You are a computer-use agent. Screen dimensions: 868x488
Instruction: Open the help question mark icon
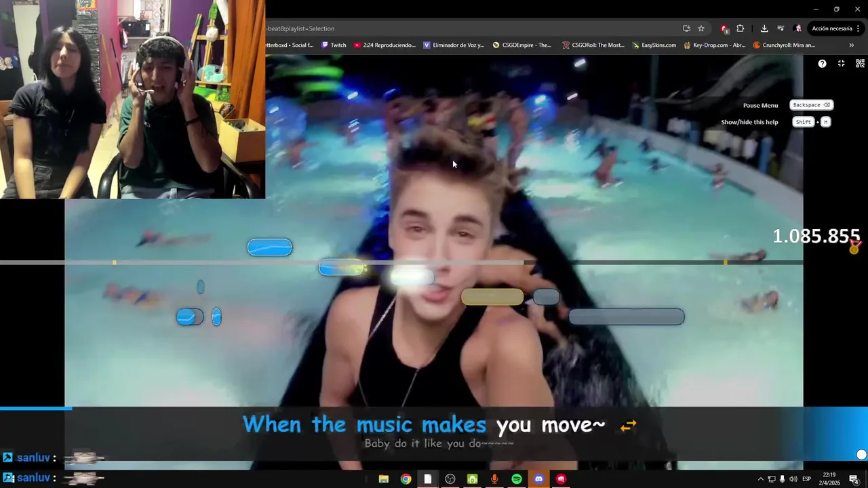point(822,64)
